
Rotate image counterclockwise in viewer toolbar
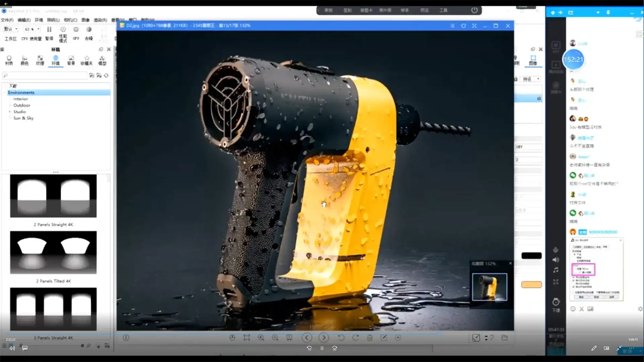click(x=341, y=338)
